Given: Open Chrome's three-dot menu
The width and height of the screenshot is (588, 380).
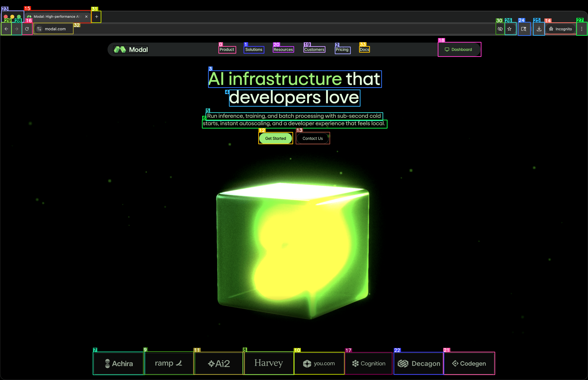Looking at the screenshot, I should pyautogui.click(x=582, y=29).
